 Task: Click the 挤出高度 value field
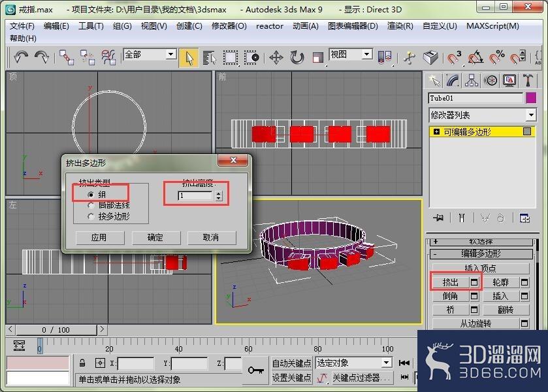coord(195,196)
